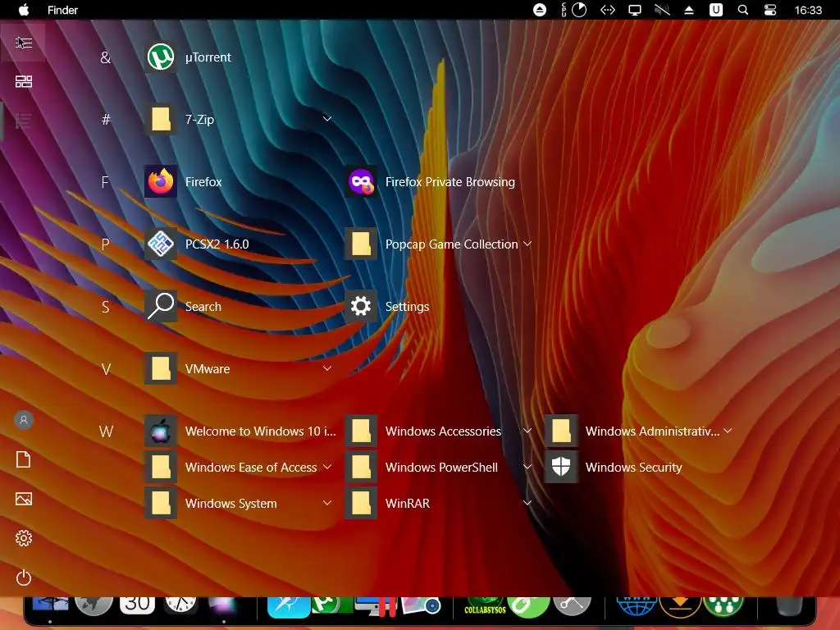This screenshot has height=630, width=840.
Task: Expand the Windows Accessories chevron
Action: (x=527, y=430)
